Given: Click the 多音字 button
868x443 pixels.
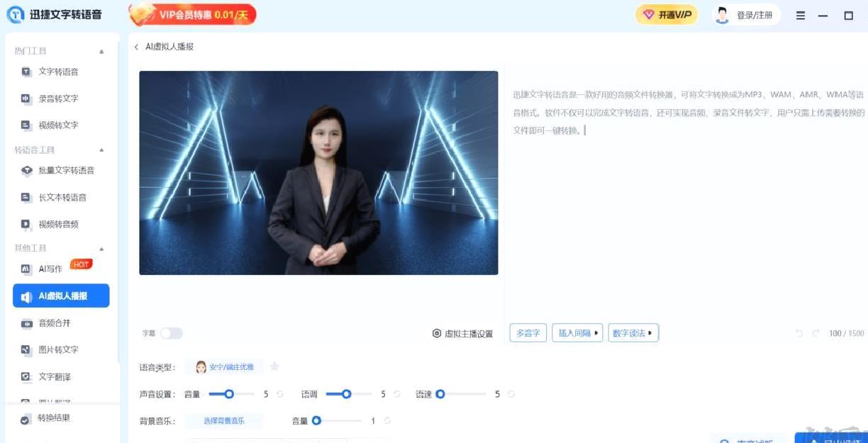Looking at the screenshot, I should click(x=528, y=333).
